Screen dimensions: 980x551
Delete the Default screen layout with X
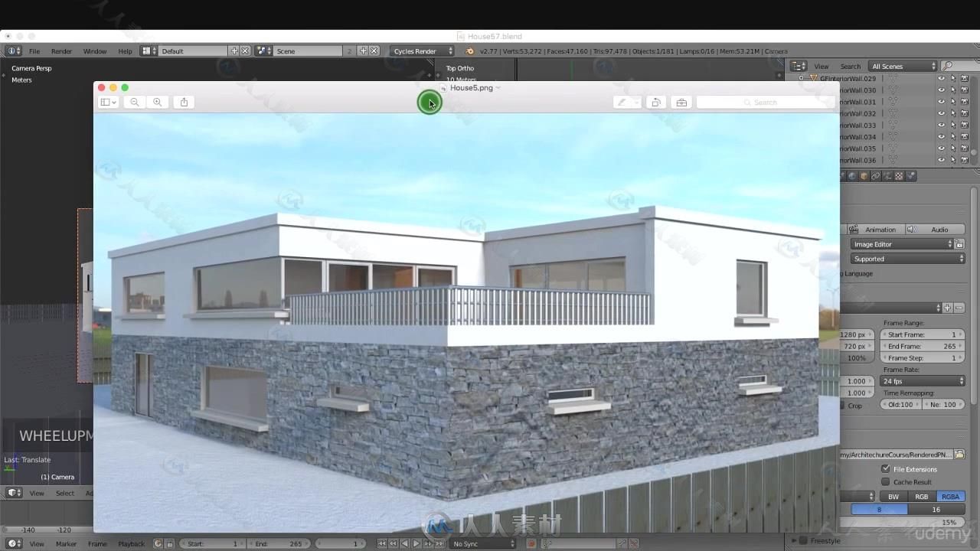[x=245, y=51]
